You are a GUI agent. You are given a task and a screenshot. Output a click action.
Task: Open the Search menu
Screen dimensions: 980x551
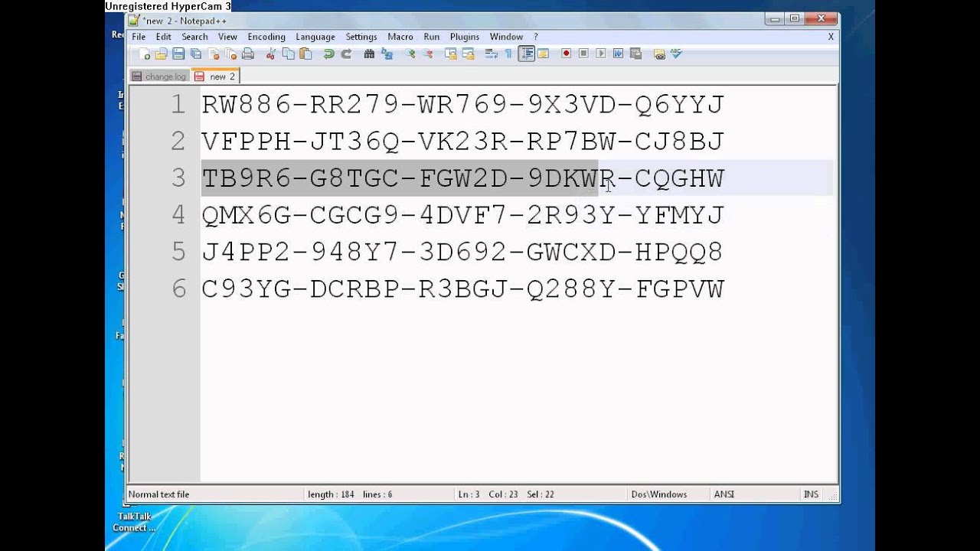click(x=194, y=37)
